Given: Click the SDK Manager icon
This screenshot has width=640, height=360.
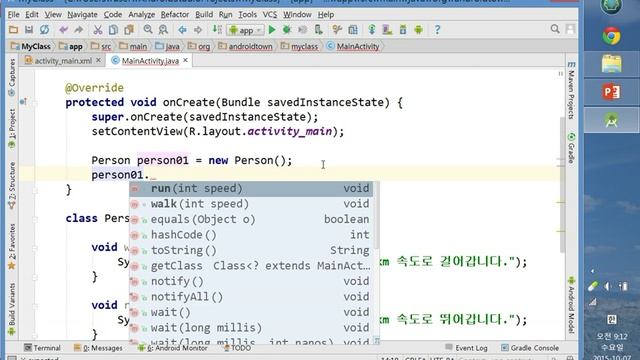Looking at the screenshot, I should pyautogui.click(x=403, y=30).
